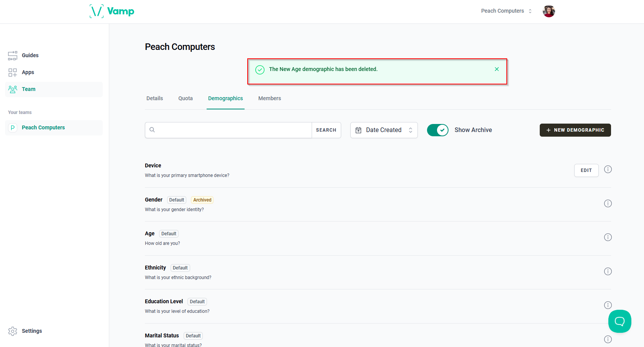Click the Archived badge on Gender
Image resolution: width=644 pixels, height=347 pixels.
point(202,200)
